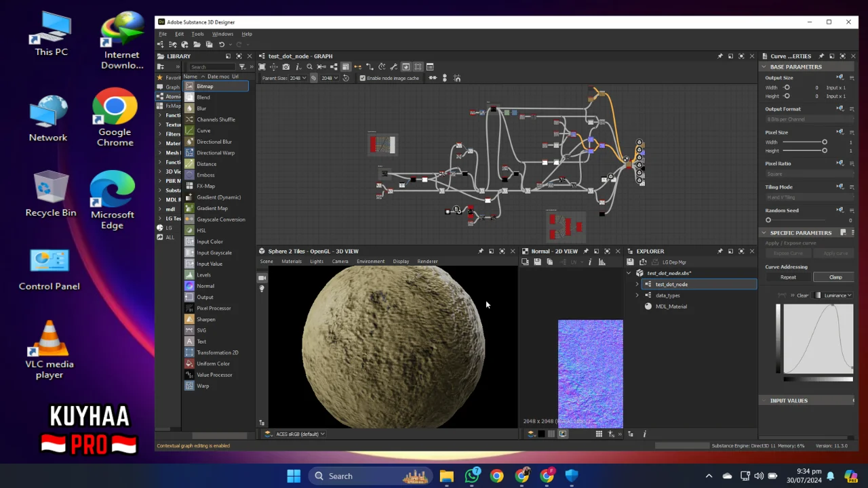Open the Tools menu
The height and width of the screenshot is (488, 868).
coord(197,34)
